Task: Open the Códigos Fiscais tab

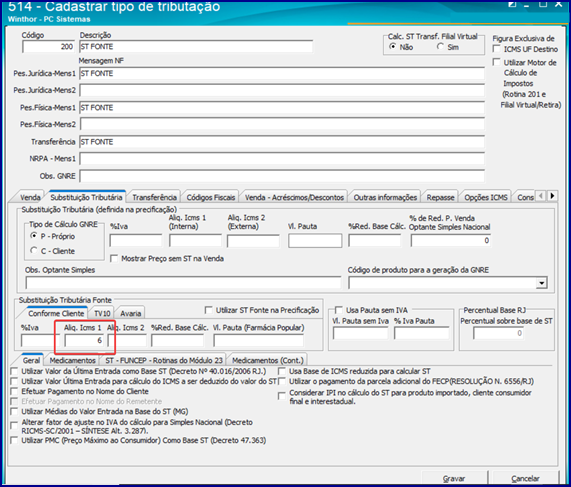Action: tap(210, 197)
